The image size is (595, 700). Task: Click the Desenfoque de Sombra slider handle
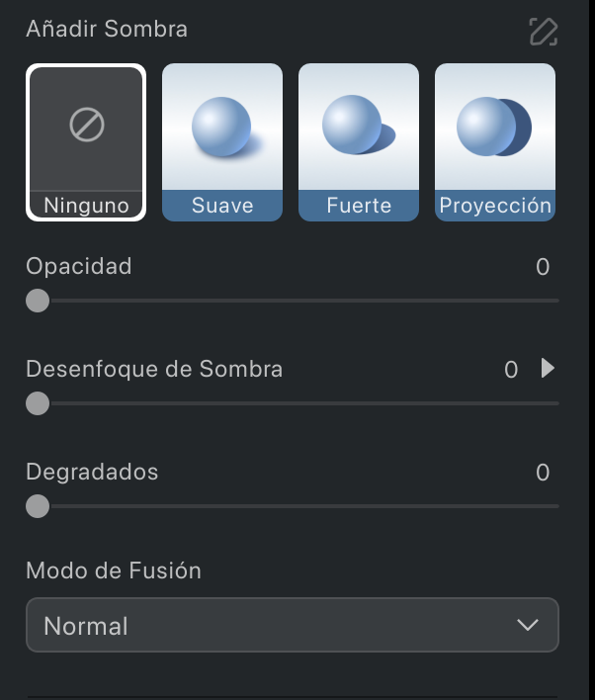(x=38, y=403)
